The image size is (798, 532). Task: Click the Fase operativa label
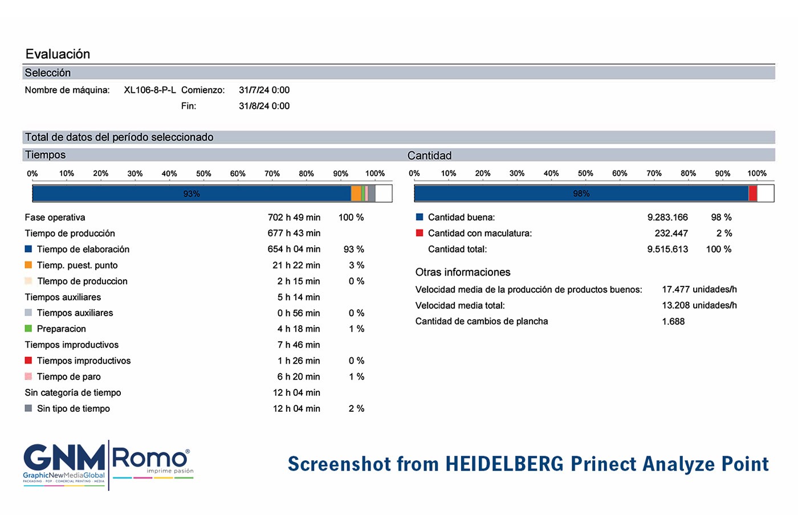(x=55, y=218)
